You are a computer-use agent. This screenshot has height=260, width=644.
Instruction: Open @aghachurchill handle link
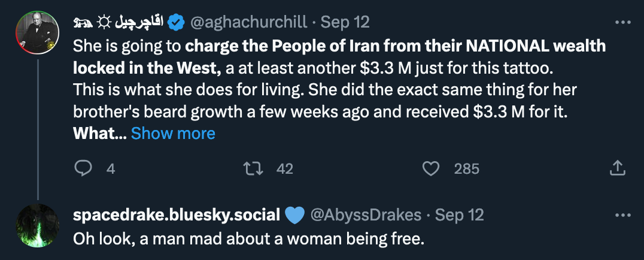click(x=248, y=22)
